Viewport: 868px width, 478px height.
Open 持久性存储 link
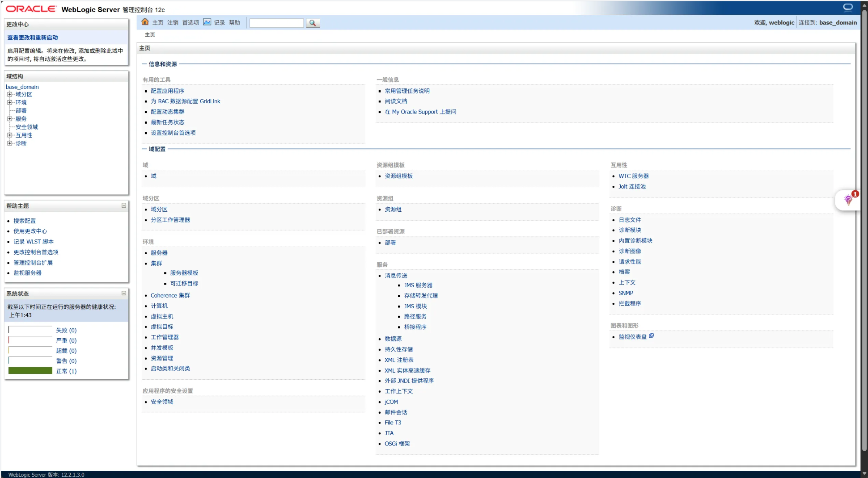[x=398, y=349]
